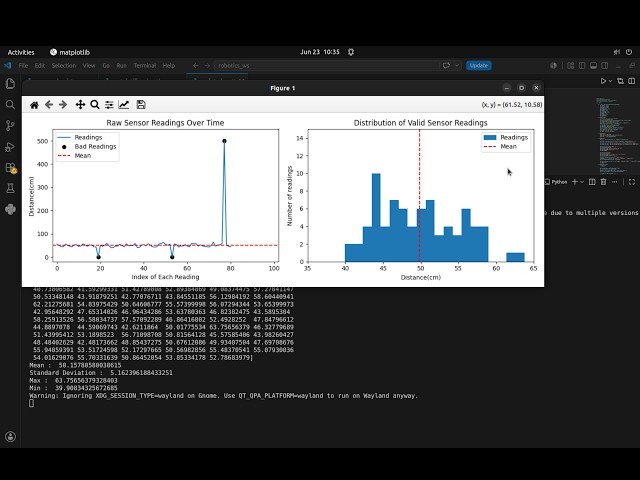
Task: Expand the chevron next to the Copilot icon
Action: coord(457,65)
